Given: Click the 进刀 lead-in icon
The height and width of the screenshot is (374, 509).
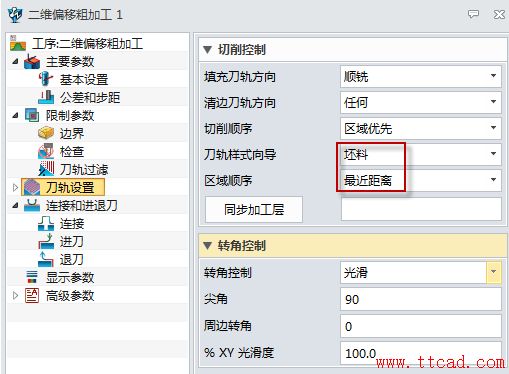Looking at the screenshot, I should pyautogui.click(x=46, y=241).
